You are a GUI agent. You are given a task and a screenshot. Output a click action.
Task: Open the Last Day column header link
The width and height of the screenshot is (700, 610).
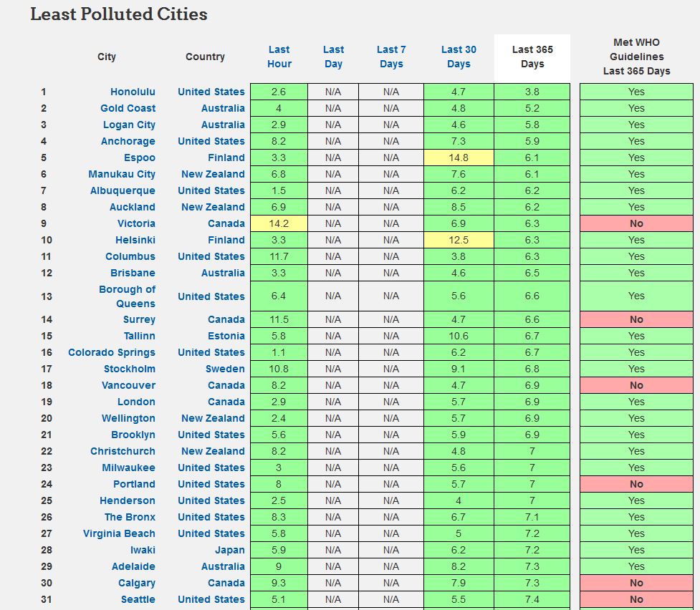(x=333, y=57)
